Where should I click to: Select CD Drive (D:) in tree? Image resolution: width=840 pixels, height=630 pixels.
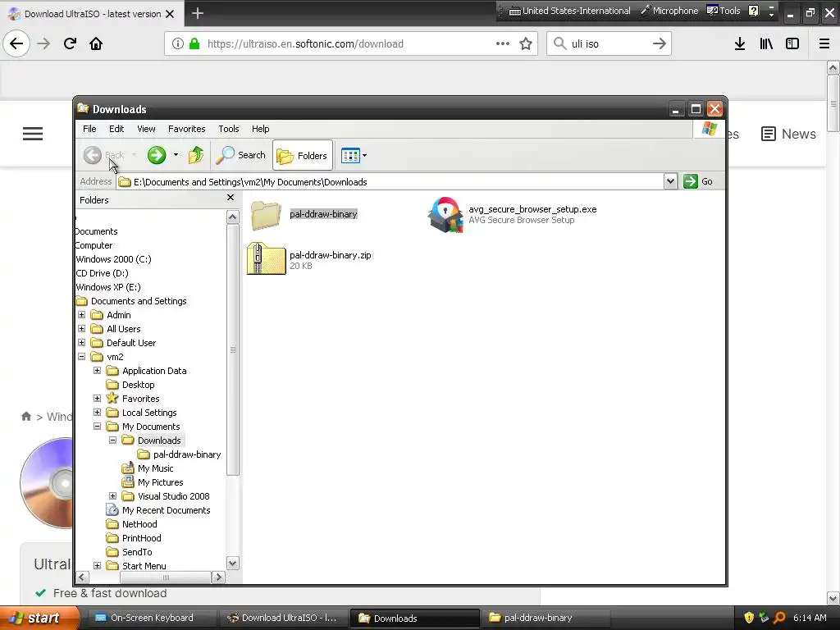click(102, 273)
